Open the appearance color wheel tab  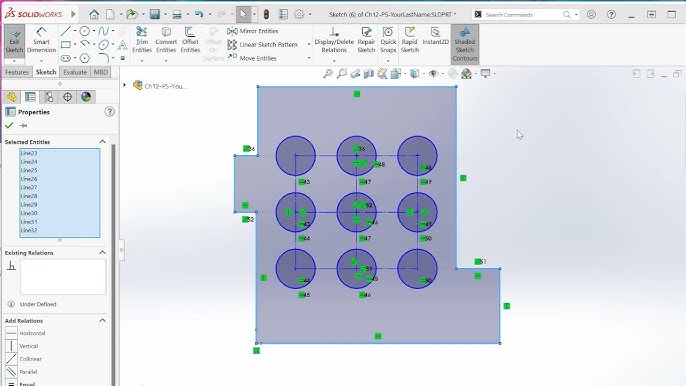click(86, 97)
